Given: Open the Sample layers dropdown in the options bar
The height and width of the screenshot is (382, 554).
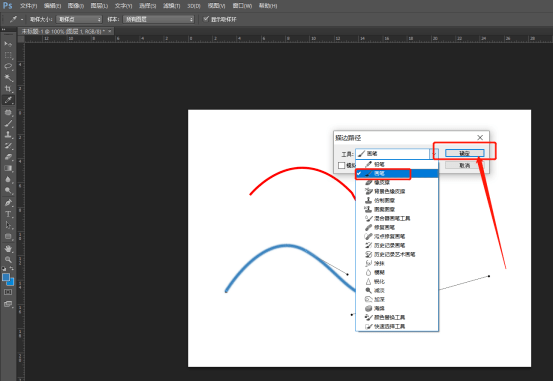Looking at the screenshot, I should pyautogui.click(x=159, y=19).
